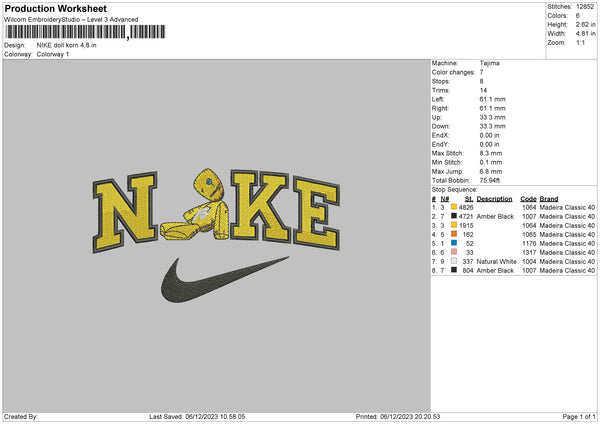Click the Min Stitch value 0.1 mm

click(x=491, y=162)
